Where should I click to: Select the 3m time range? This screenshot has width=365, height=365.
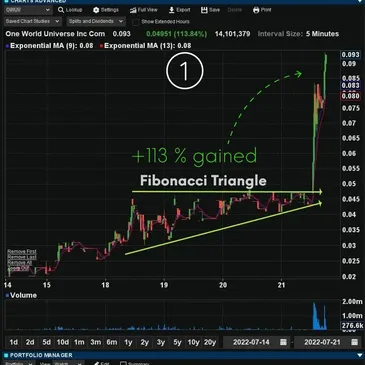click(95, 342)
